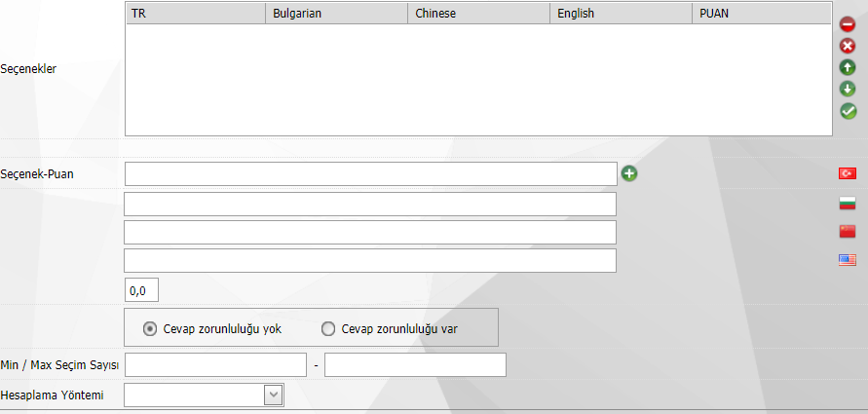The width and height of the screenshot is (868, 414).
Task: Select 'Cevap zorunluluğu yok' radio button
Action: click(x=149, y=329)
